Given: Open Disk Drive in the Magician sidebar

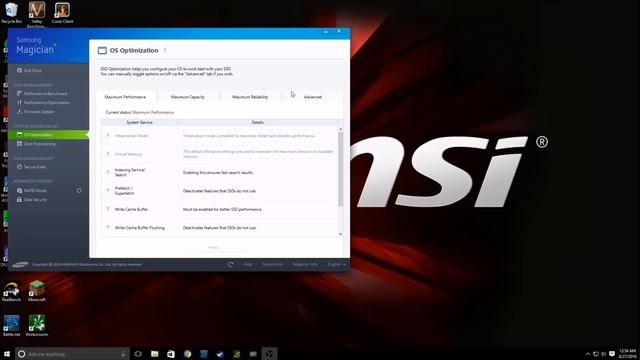Looking at the screenshot, I should click(x=29, y=71).
